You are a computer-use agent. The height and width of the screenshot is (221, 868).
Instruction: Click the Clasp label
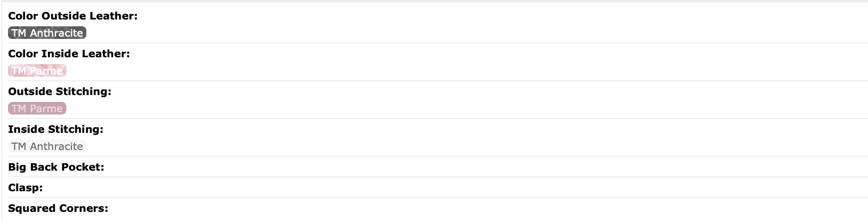pyautogui.click(x=26, y=188)
